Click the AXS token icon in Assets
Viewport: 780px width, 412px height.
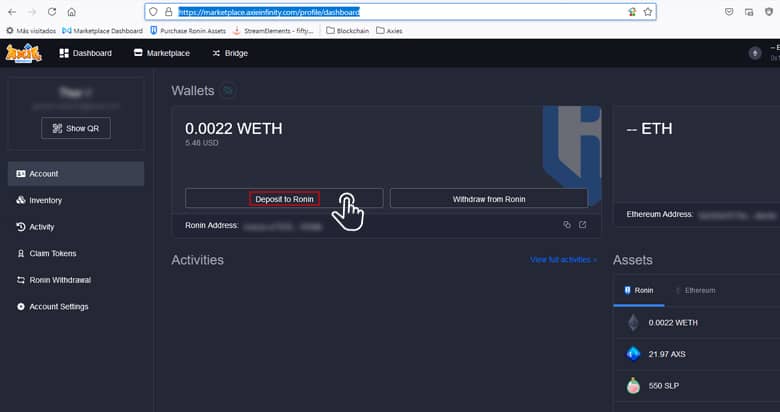click(633, 354)
